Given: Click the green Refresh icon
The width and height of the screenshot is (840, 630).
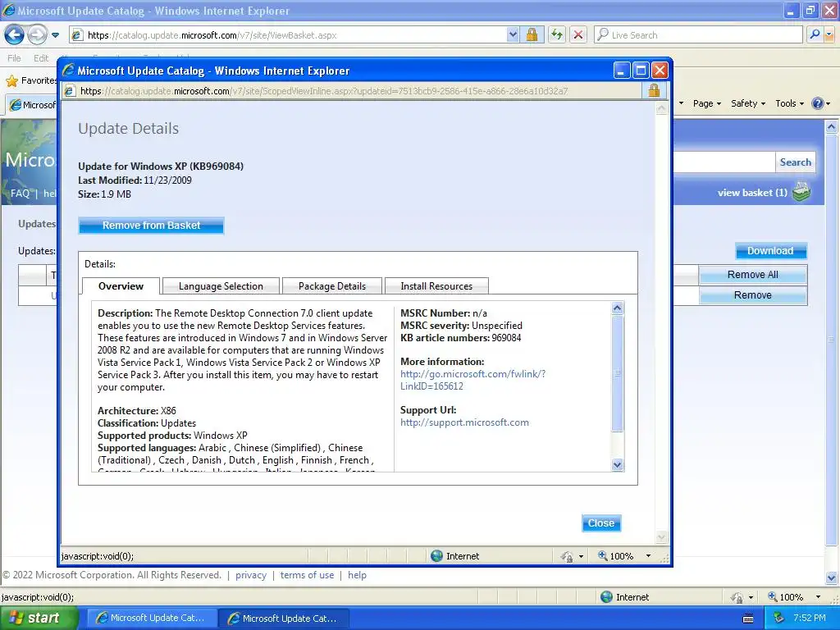Looking at the screenshot, I should coord(557,35).
